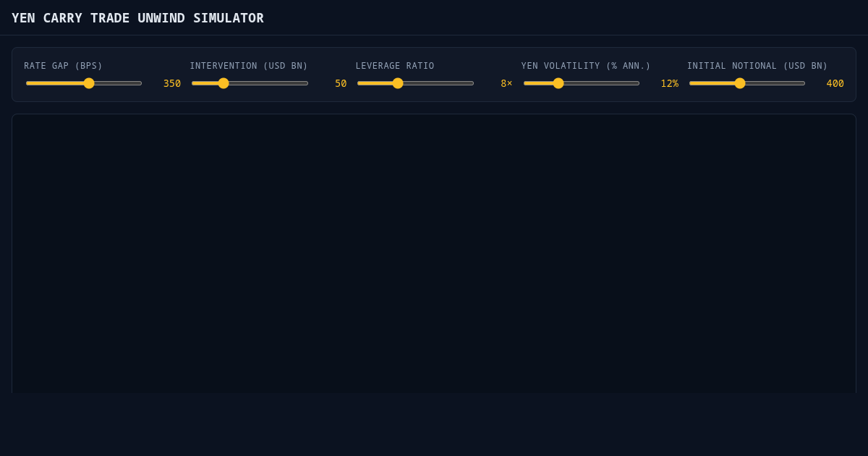Click the YEN VOLATILITY (% ANN.) label
This screenshot has width=868, height=456.
pyautogui.click(x=586, y=66)
